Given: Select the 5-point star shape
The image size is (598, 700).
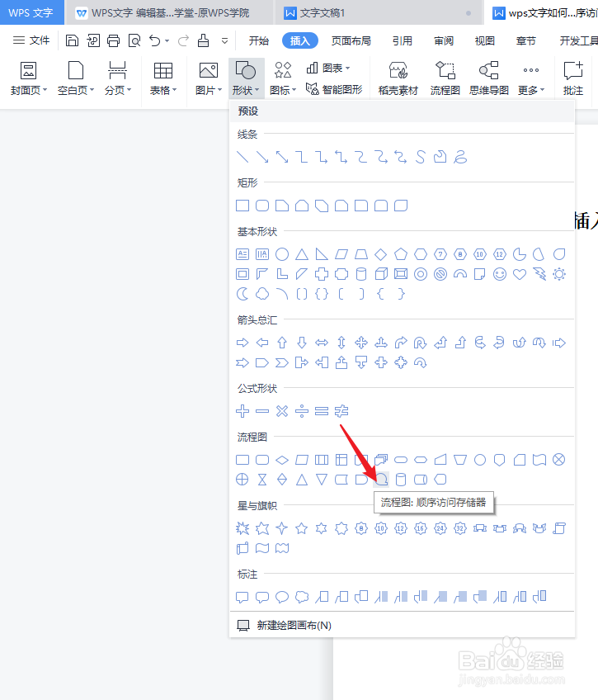Looking at the screenshot, I should click(x=302, y=528).
